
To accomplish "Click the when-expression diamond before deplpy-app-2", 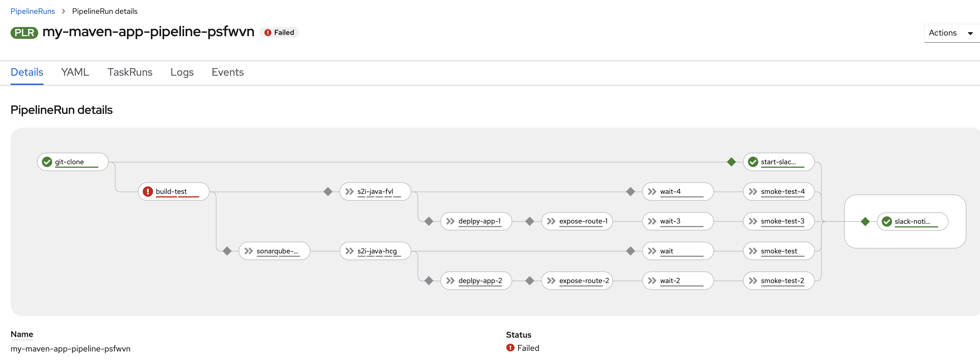I will [x=429, y=280].
